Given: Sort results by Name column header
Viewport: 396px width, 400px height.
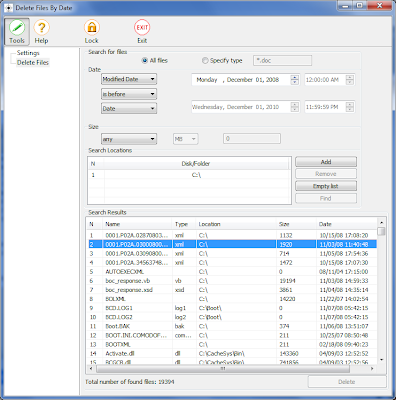Looking at the screenshot, I should pyautogui.click(x=138, y=224).
